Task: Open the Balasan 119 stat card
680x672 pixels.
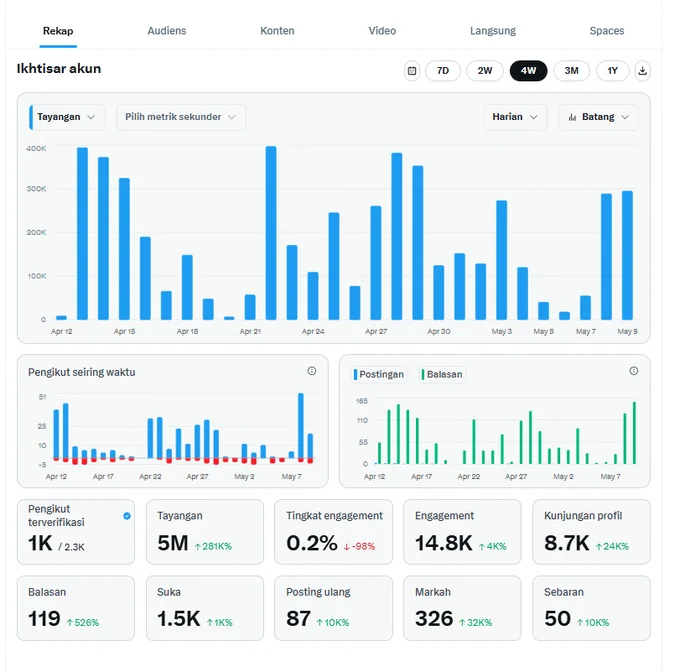Action: (x=76, y=608)
